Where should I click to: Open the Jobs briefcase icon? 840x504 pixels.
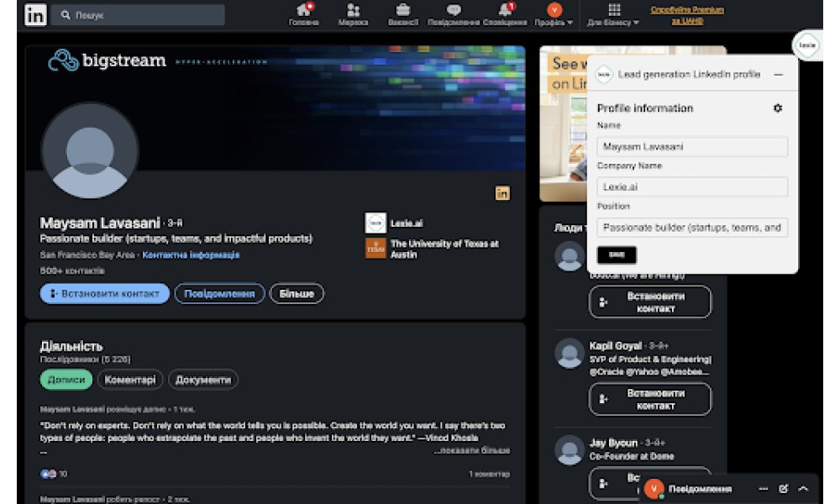[403, 14]
